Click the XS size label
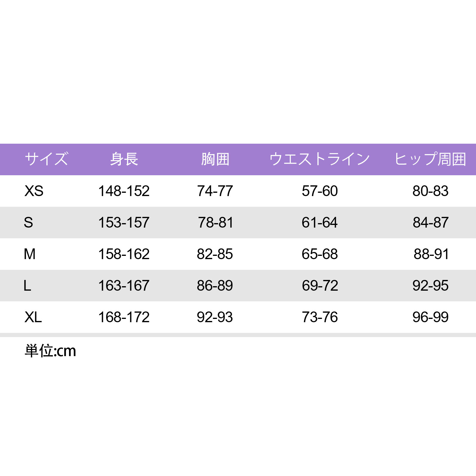Screen dimensions: 476x476 click(x=34, y=191)
